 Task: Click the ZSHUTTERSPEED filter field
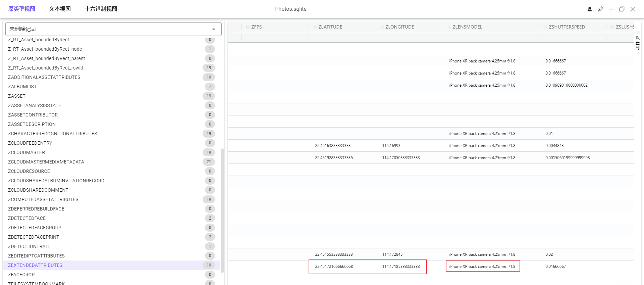pos(573,38)
